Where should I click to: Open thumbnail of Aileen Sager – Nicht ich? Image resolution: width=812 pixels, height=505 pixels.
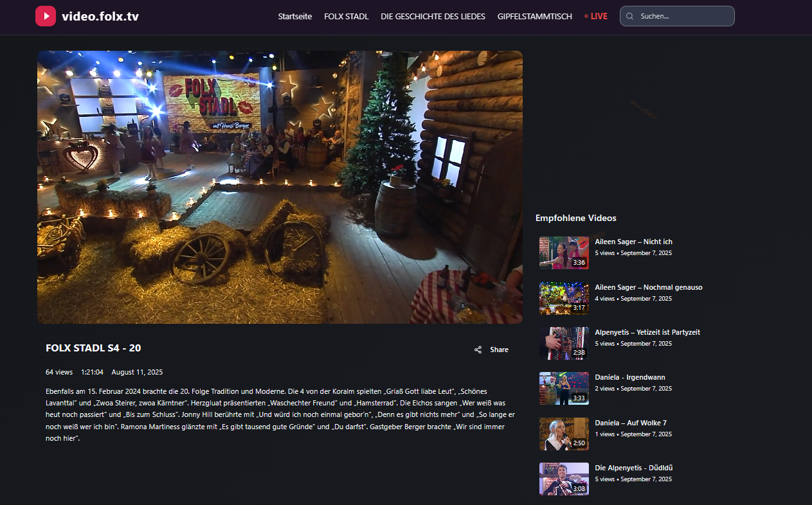564,253
